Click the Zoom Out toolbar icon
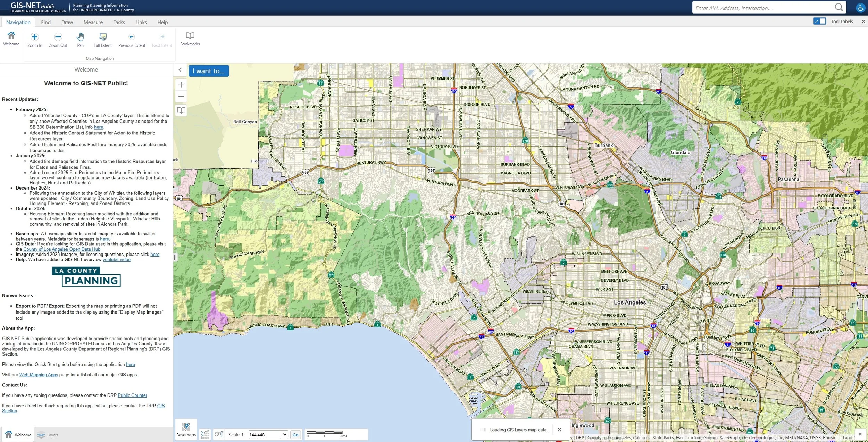Viewport: 868px width, 442px height. tap(58, 37)
